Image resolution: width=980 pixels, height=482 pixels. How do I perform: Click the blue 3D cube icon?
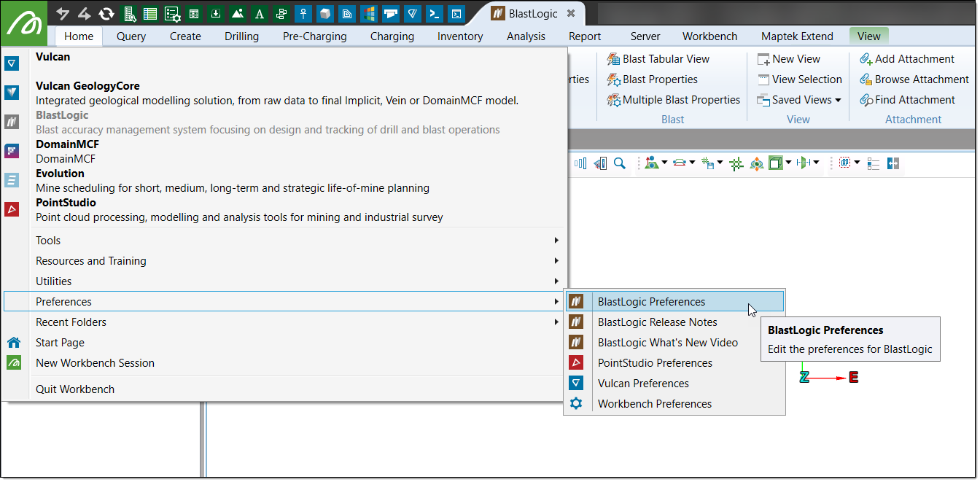click(324, 14)
